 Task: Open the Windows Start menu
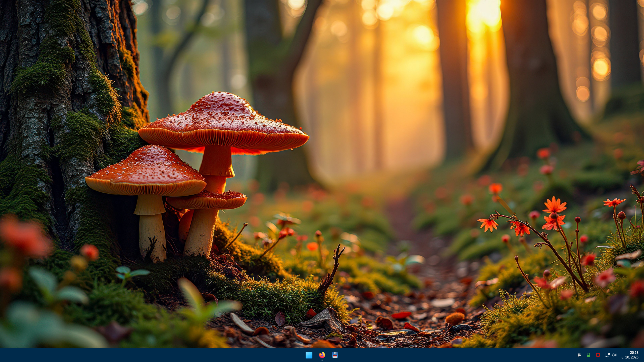point(309,355)
